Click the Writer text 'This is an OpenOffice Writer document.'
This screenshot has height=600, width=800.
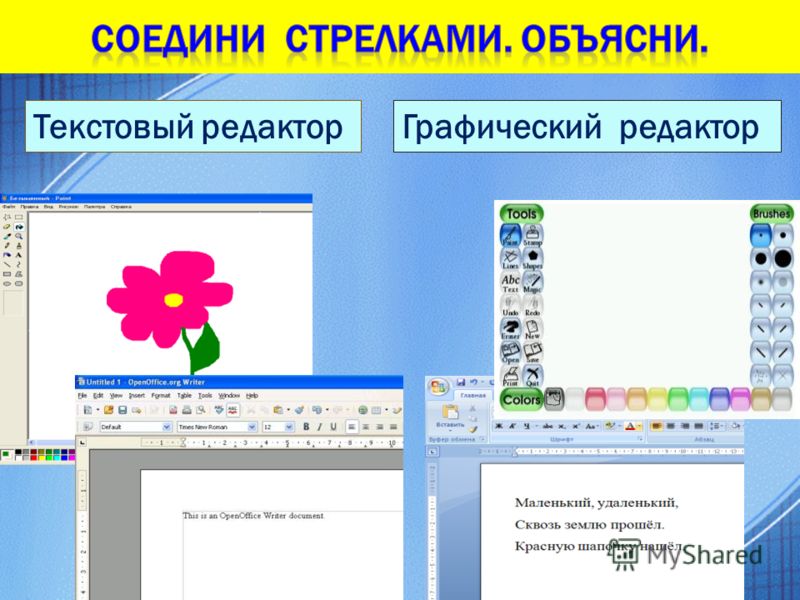click(254, 516)
